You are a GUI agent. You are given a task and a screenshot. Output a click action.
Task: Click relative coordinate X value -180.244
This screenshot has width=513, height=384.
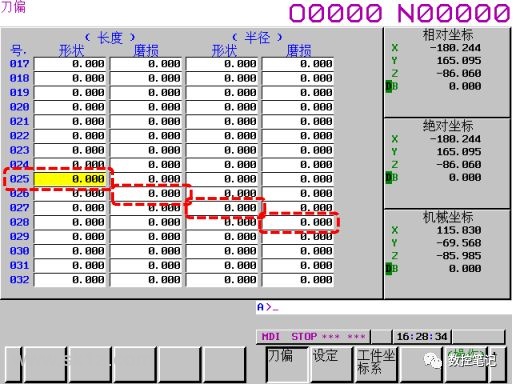[455, 48]
